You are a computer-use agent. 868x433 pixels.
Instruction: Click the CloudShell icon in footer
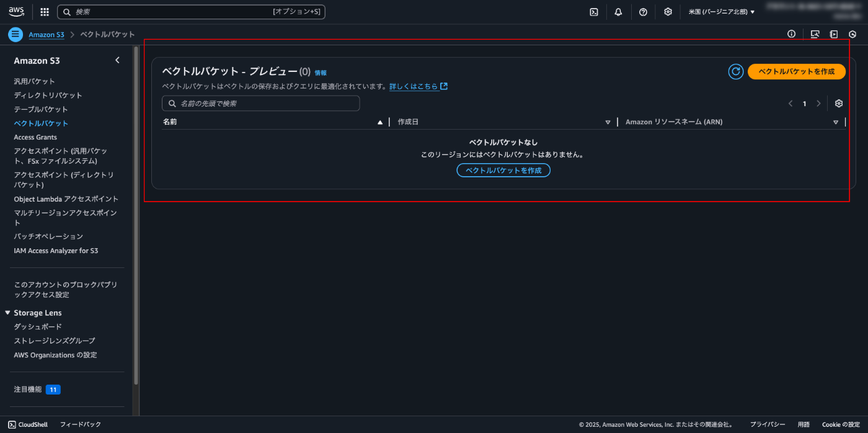(x=12, y=424)
